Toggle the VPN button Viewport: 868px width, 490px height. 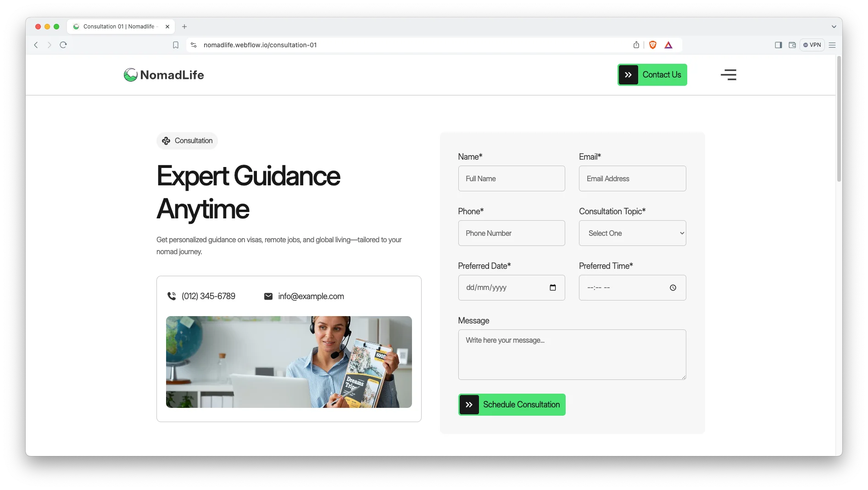pyautogui.click(x=812, y=45)
